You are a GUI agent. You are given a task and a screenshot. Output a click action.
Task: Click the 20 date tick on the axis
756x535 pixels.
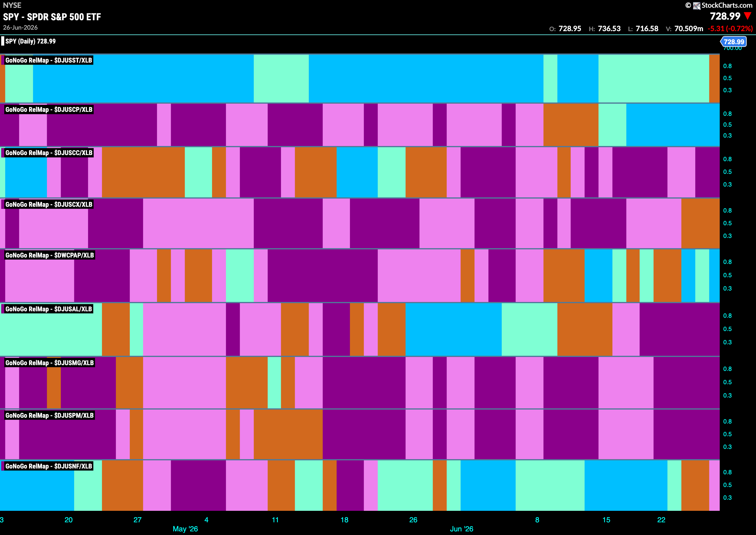pyautogui.click(x=69, y=520)
